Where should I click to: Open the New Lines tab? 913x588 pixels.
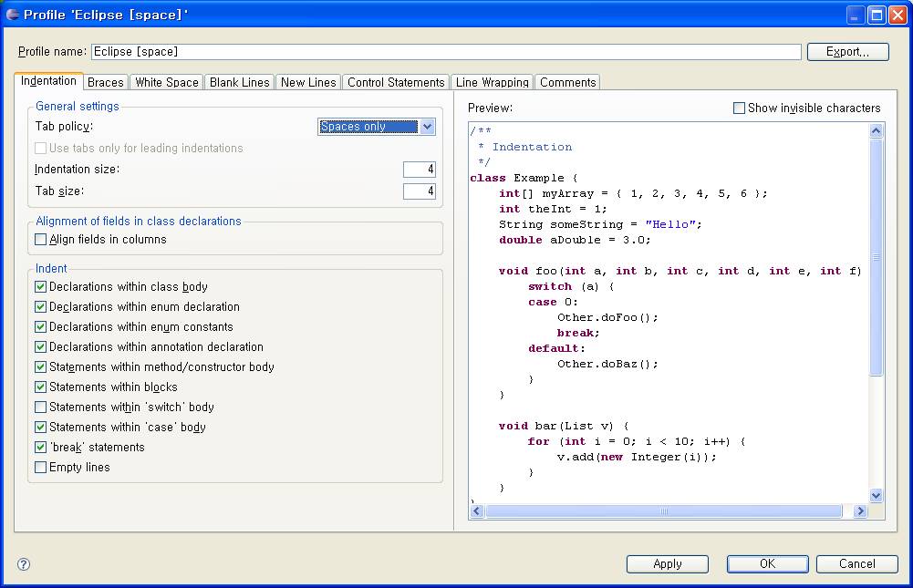click(308, 83)
